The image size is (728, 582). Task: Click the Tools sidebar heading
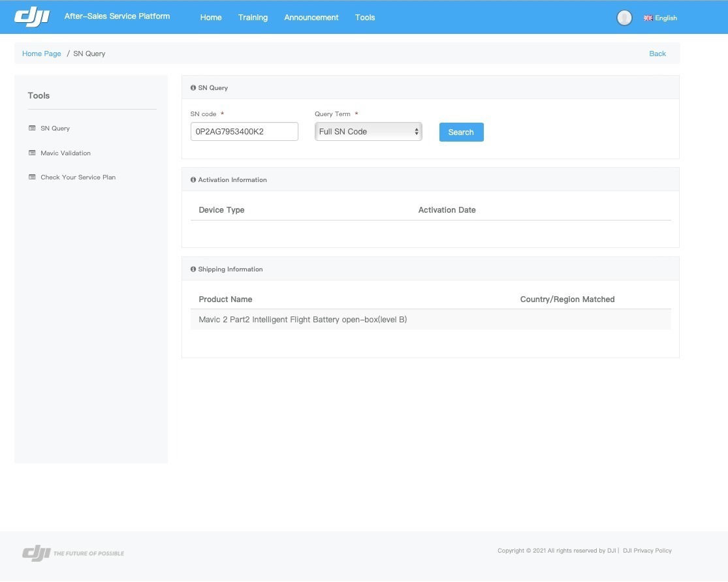39,96
